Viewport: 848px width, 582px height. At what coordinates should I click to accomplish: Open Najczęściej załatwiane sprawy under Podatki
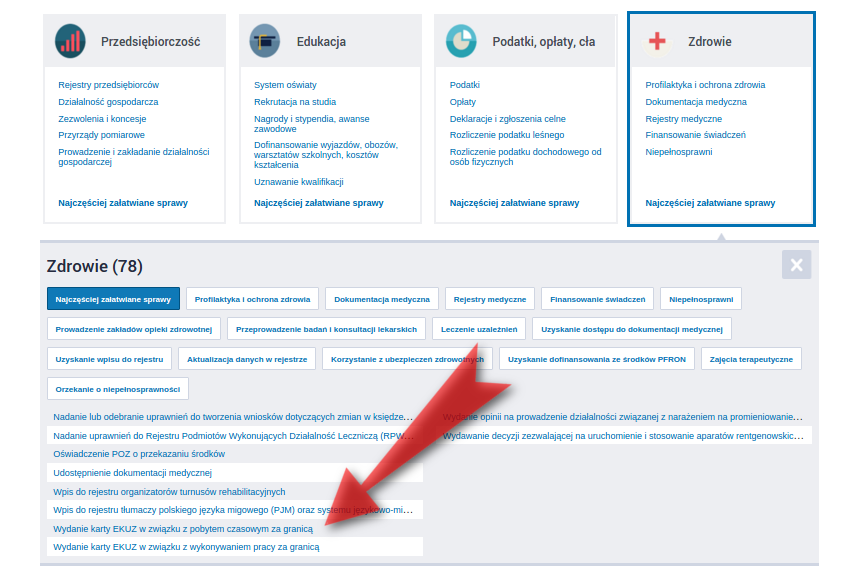514,203
